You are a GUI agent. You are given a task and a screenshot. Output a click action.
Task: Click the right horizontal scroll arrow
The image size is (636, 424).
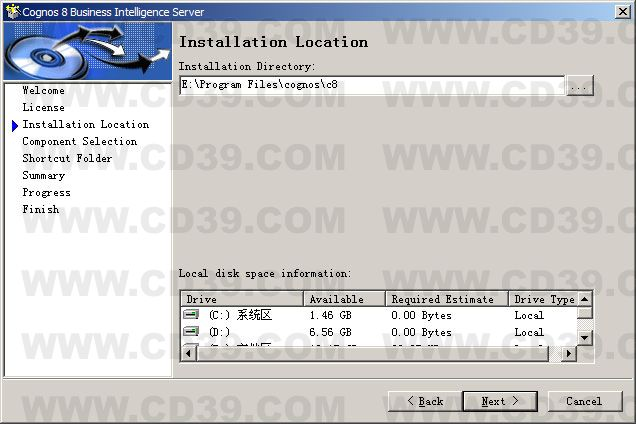[569, 354]
